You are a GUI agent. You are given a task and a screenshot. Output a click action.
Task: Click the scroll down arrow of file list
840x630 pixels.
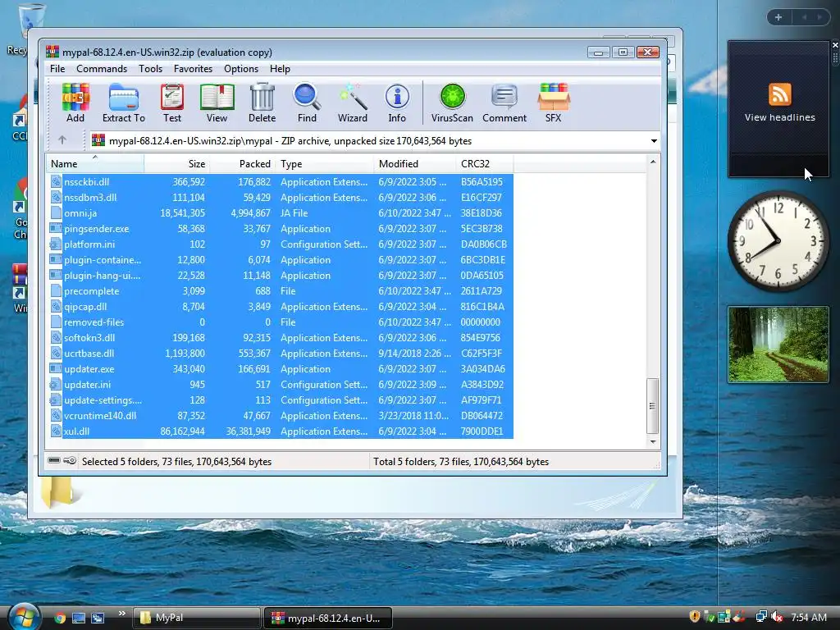(x=652, y=442)
